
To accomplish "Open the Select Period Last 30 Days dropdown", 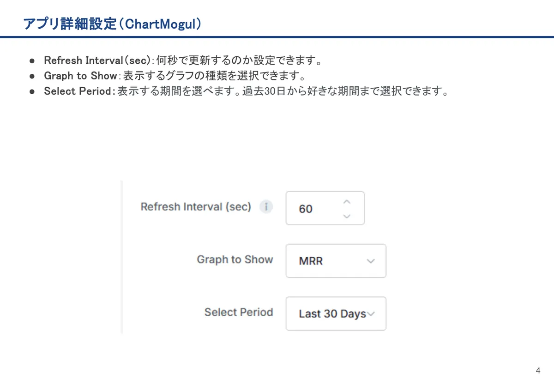I will [336, 314].
